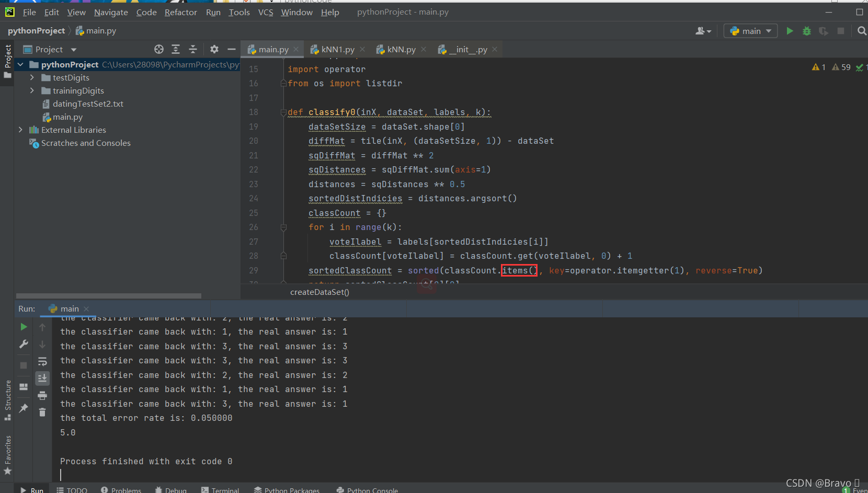
Task: Run the main configuration with green play icon
Action: (790, 31)
